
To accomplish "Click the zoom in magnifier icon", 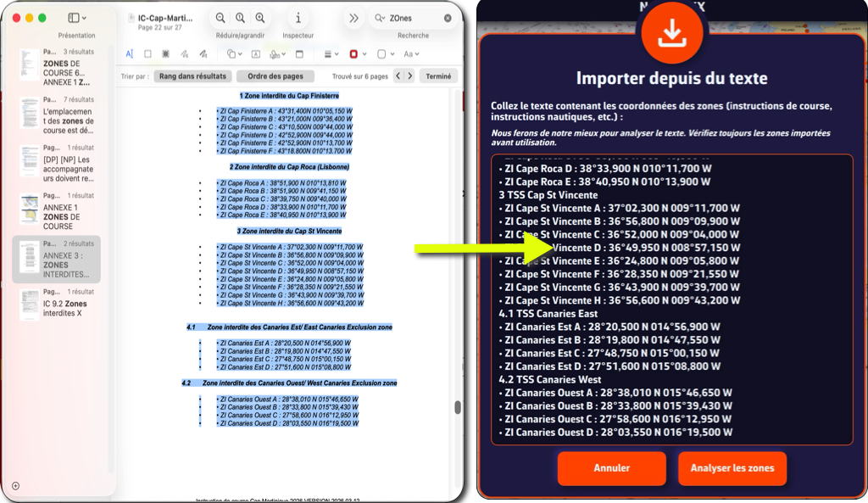I will (x=259, y=18).
